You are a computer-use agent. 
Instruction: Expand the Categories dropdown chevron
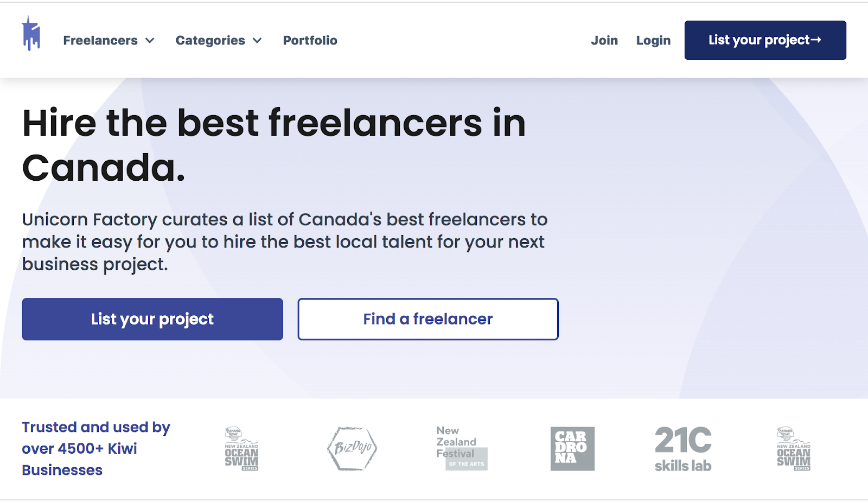tap(258, 41)
